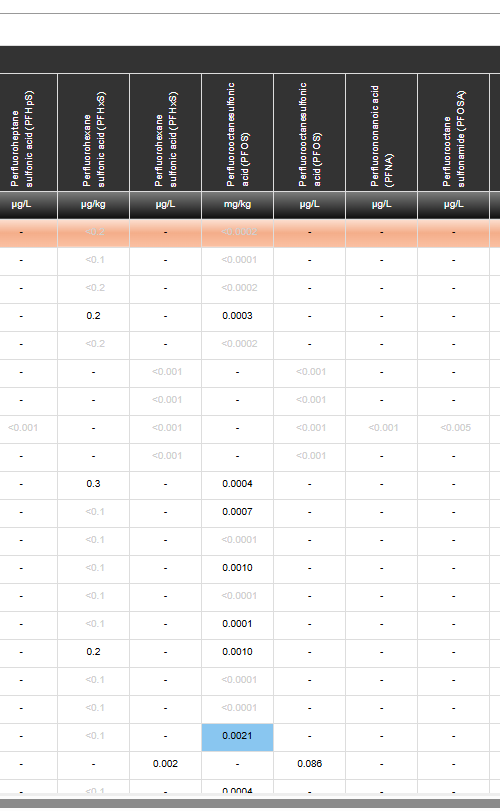500x811 pixels.
Task: Click the 0.0003 PFOS value cell
Action: (x=237, y=316)
